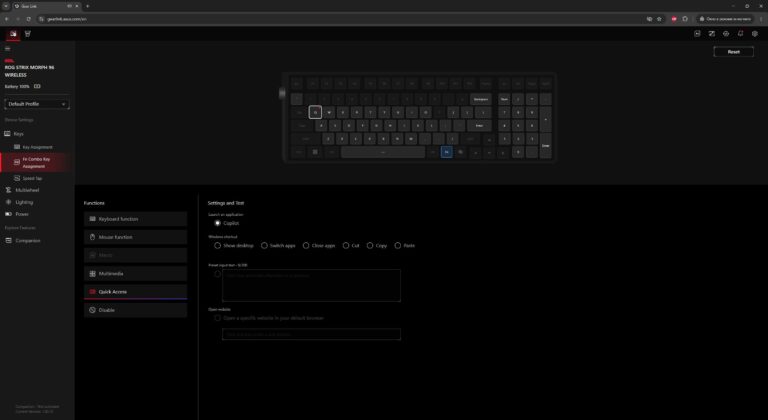The width and height of the screenshot is (768, 420).
Task: Select the Show desktop radio option
Action: coord(217,246)
